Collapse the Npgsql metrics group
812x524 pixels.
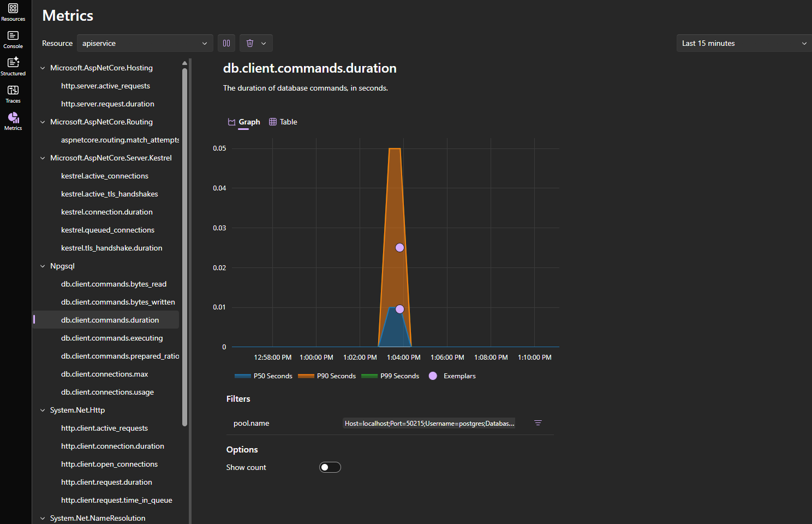pos(43,266)
